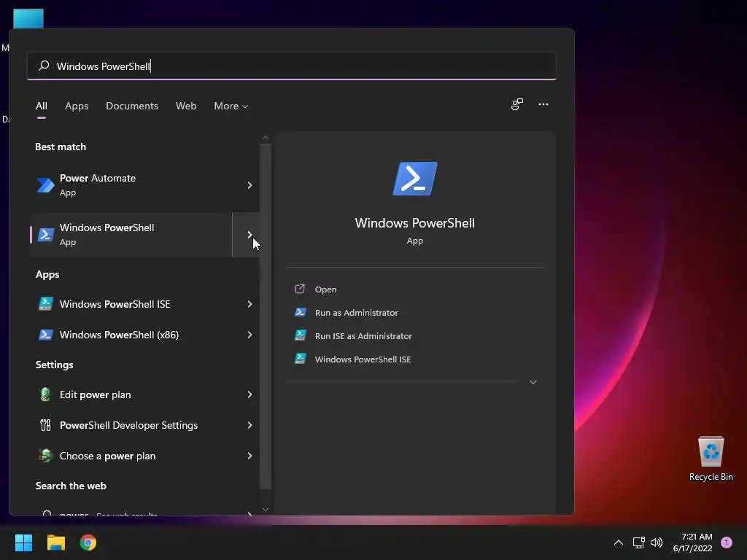This screenshot has width=747, height=560.
Task: Click the Open external-link icon
Action: pos(300,289)
